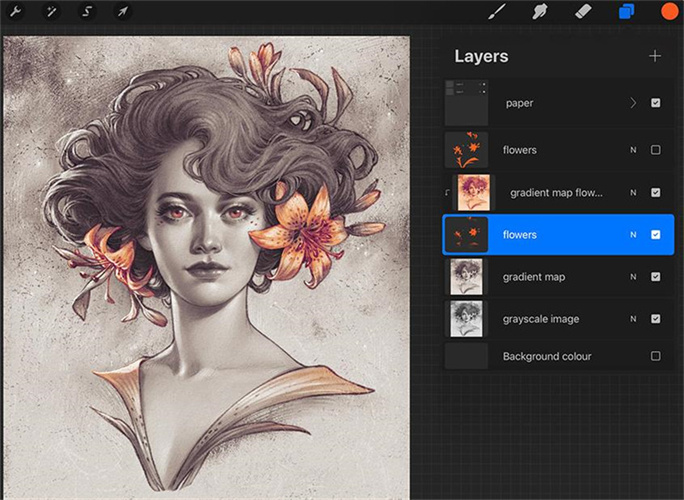Image resolution: width=684 pixels, height=500 pixels.
Task: Toggle visibility of the paper group
Action: pos(655,103)
